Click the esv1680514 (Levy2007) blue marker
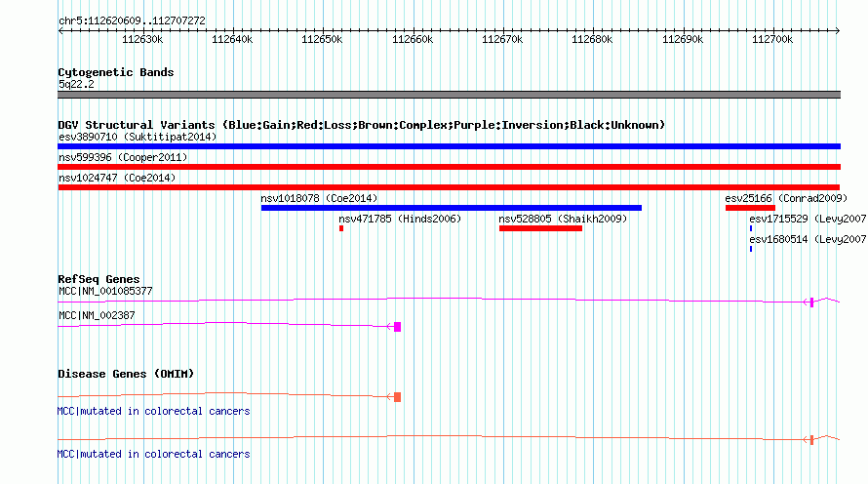 pyautogui.click(x=751, y=249)
